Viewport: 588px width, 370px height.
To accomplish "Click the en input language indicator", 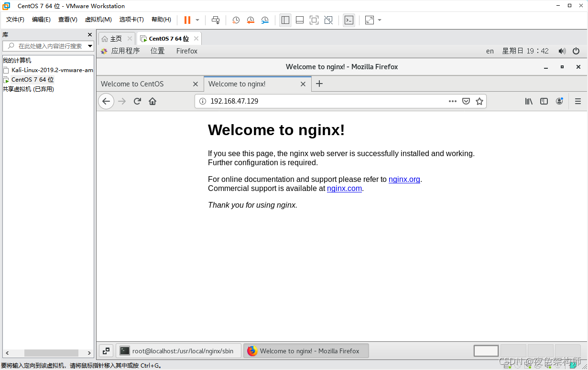I will coord(490,51).
